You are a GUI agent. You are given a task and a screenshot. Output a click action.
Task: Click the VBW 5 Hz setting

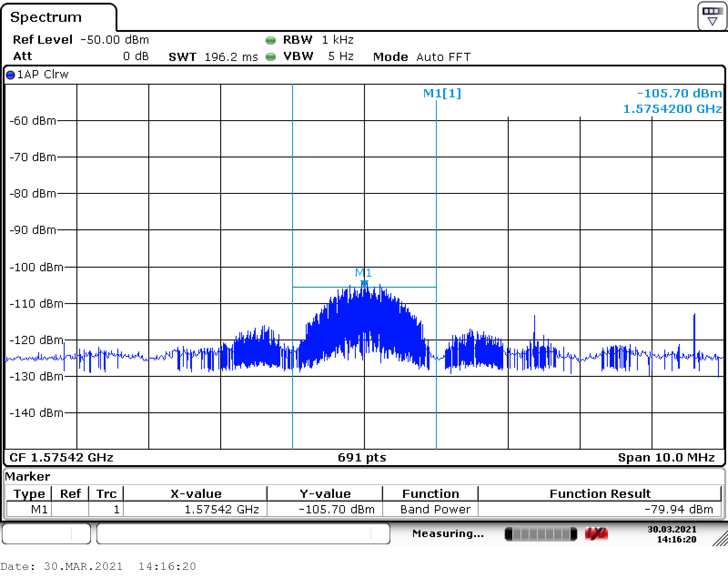click(340, 56)
